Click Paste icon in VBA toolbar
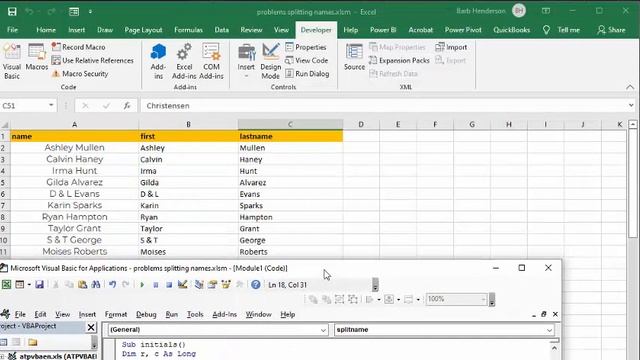The width and height of the screenshot is (640, 360). pos(82,284)
